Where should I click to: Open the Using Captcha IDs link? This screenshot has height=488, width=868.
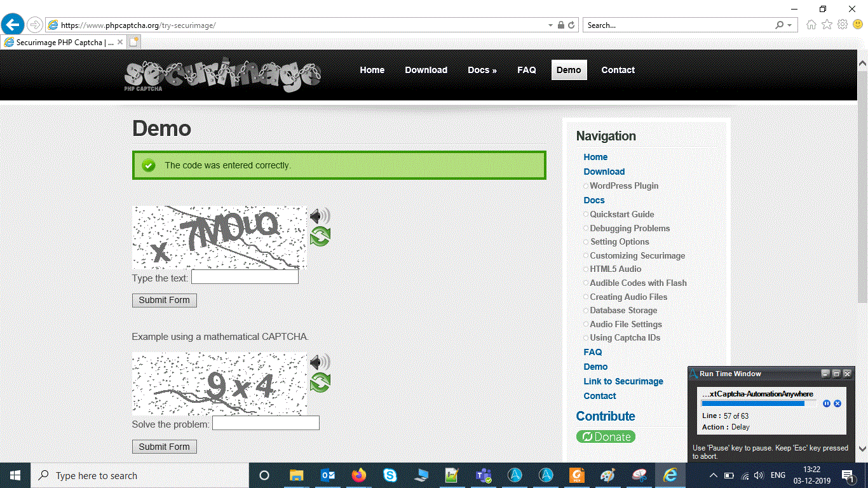[625, 337]
